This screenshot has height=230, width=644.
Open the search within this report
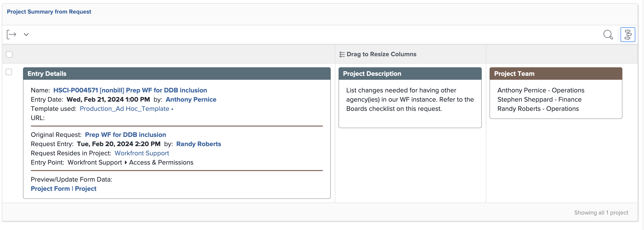608,35
